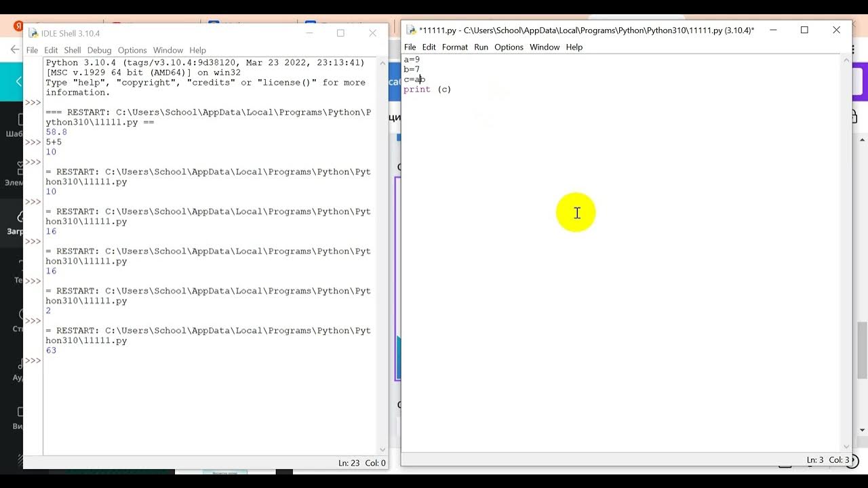This screenshot has height=488, width=868.
Task: Click the 5+5 expression in shell
Action: point(54,142)
